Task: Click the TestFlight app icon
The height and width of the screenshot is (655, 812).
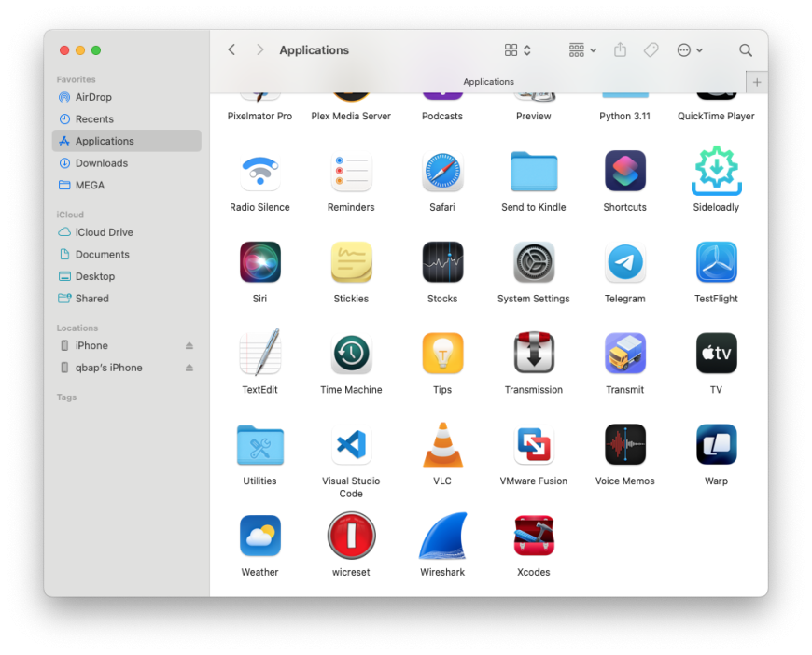Action: pos(716,262)
